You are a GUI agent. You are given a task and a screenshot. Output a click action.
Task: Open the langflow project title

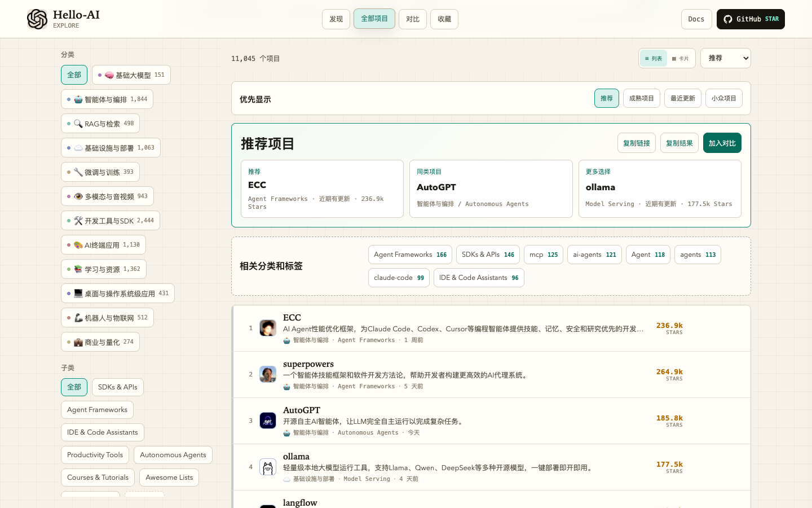pyautogui.click(x=300, y=503)
